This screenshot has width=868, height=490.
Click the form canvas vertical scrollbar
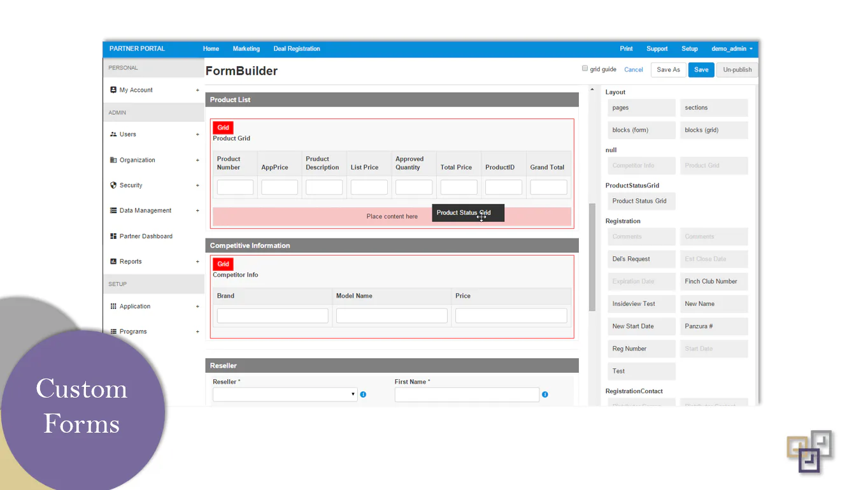click(592, 257)
